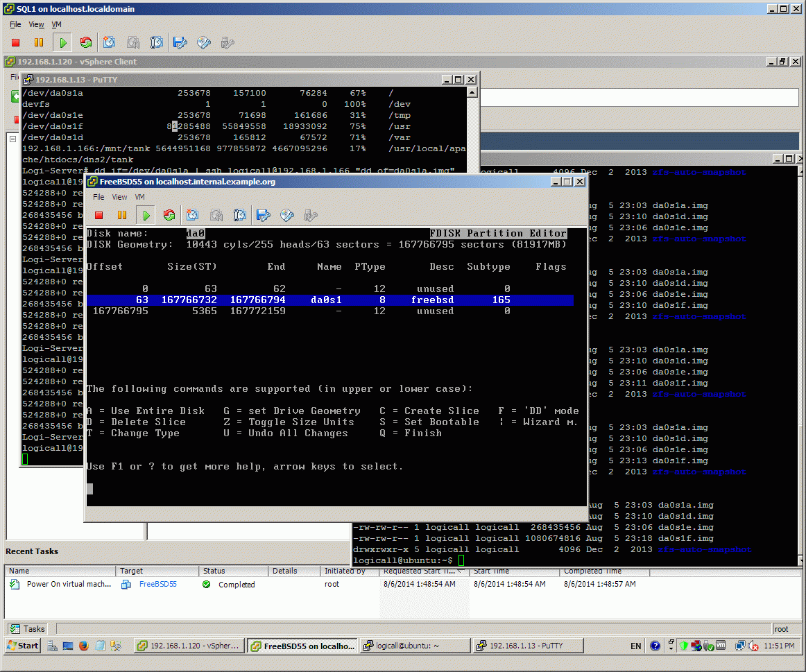Revert FreeBSD55 to current snapshot

coord(216,215)
